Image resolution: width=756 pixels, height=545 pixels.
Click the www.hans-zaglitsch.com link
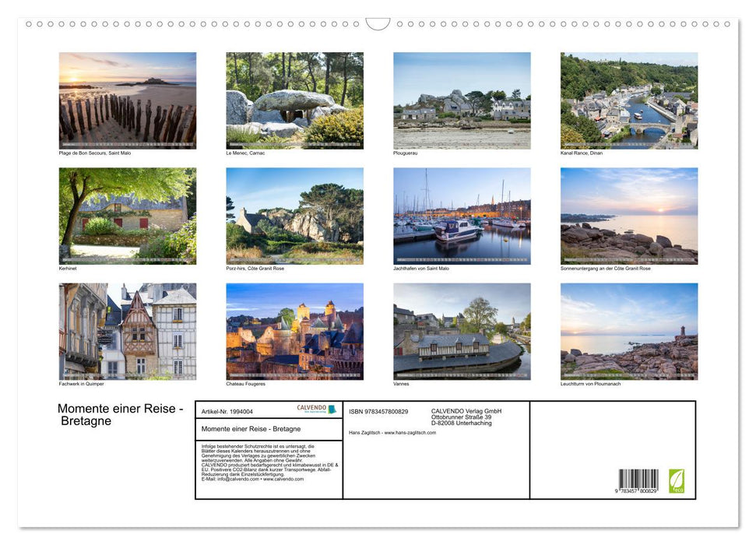click(x=410, y=433)
